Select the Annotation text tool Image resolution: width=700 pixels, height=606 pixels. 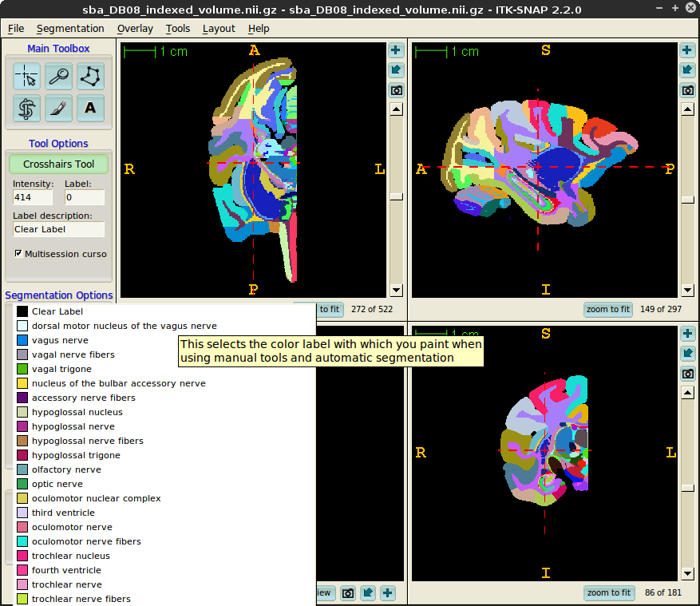pyautogui.click(x=90, y=107)
